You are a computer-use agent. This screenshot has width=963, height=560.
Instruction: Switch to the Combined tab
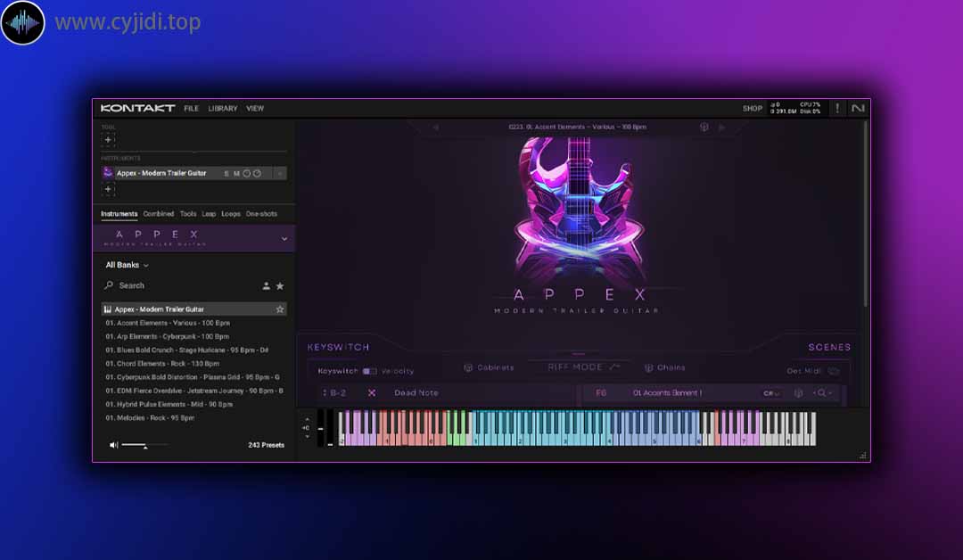tap(159, 214)
